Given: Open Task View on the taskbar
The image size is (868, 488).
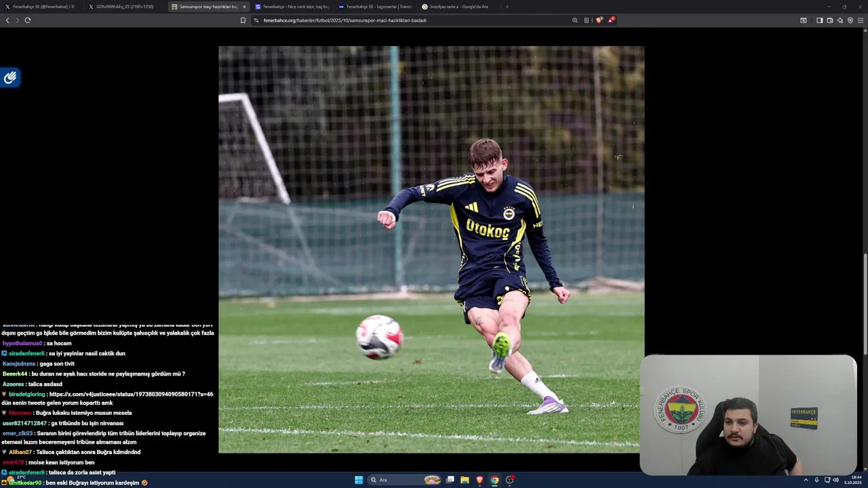Looking at the screenshot, I should point(450,480).
